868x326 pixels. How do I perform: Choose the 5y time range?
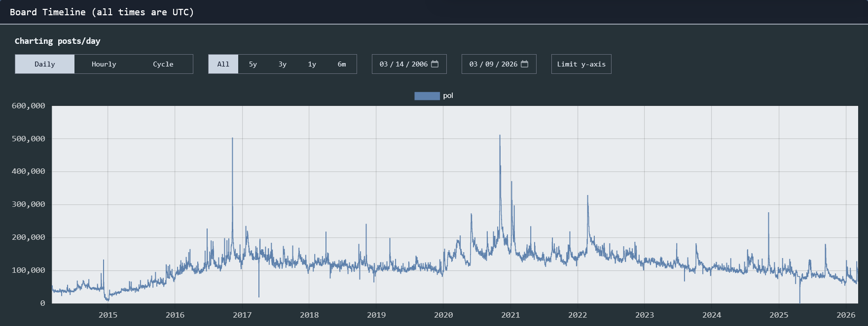coord(253,64)
